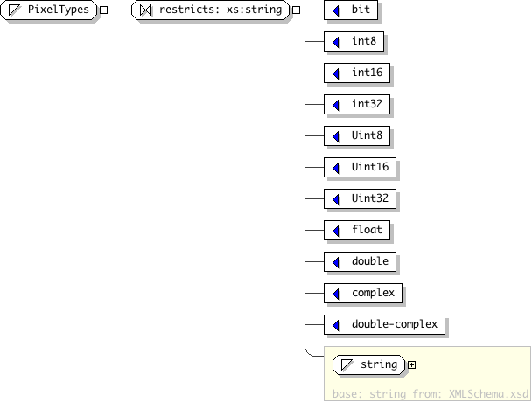Click the bowtie restriction icon
This screenshot has width=532, height=402.
(146, 10)
